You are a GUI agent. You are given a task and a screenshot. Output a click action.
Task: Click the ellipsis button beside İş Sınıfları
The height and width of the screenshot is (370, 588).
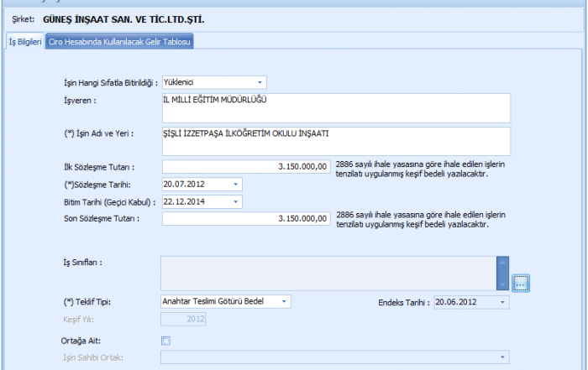[521, 284]
